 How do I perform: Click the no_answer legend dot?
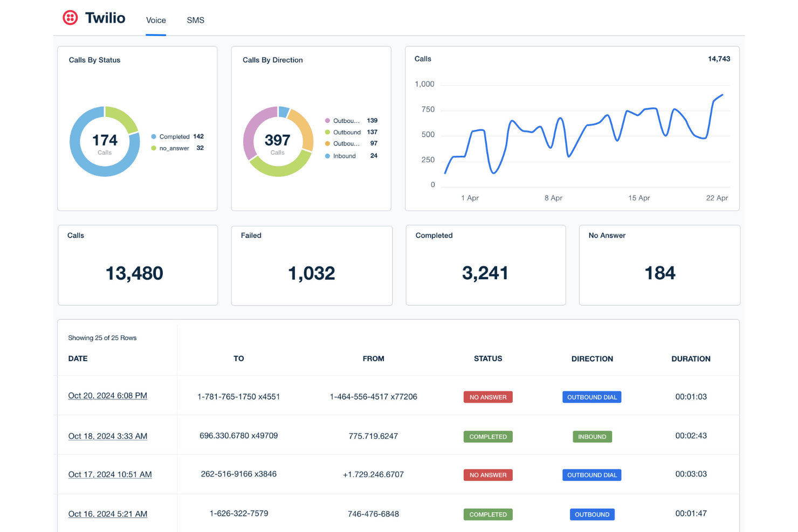(x=154, y=148)
